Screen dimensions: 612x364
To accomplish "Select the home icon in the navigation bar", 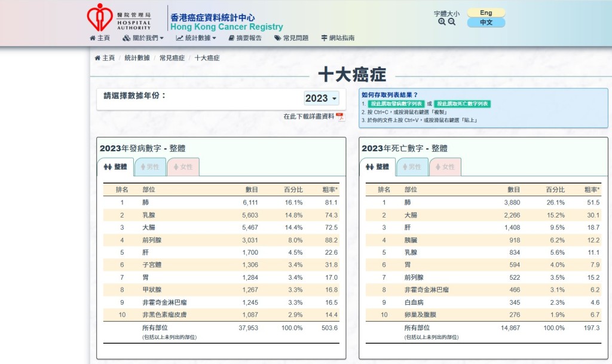I will [x=94, y=37].
